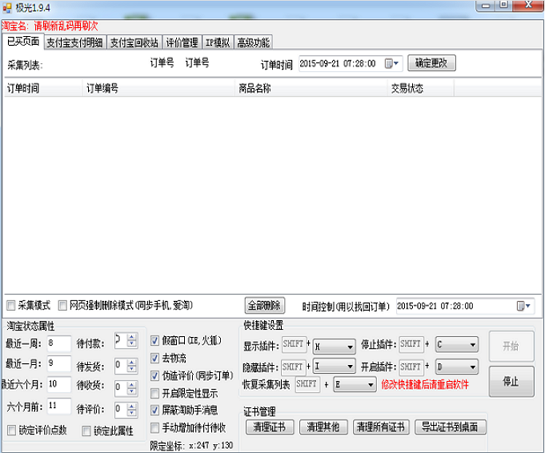
Task: Click the 极光 app icon in title bar
Action: (x=7, y=8)
